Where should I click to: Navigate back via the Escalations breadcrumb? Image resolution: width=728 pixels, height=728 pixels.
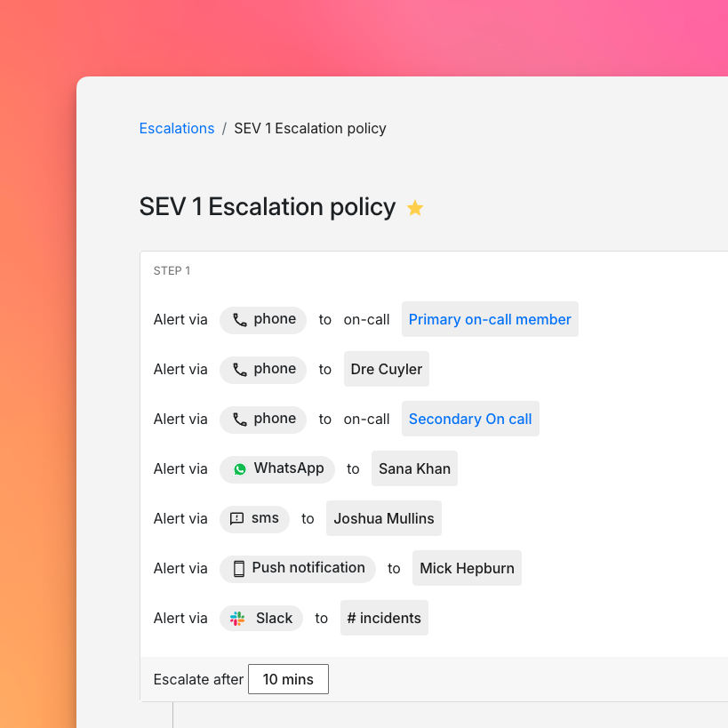176,128
